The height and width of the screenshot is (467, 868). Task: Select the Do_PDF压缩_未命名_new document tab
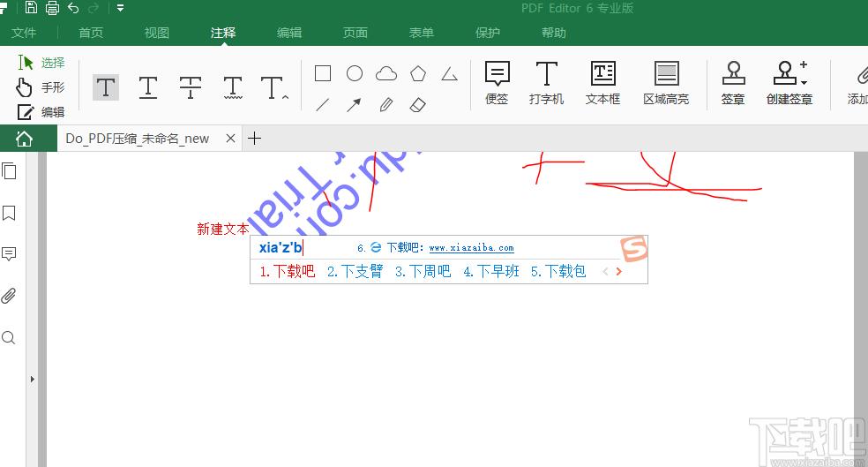tap(138, 139)
